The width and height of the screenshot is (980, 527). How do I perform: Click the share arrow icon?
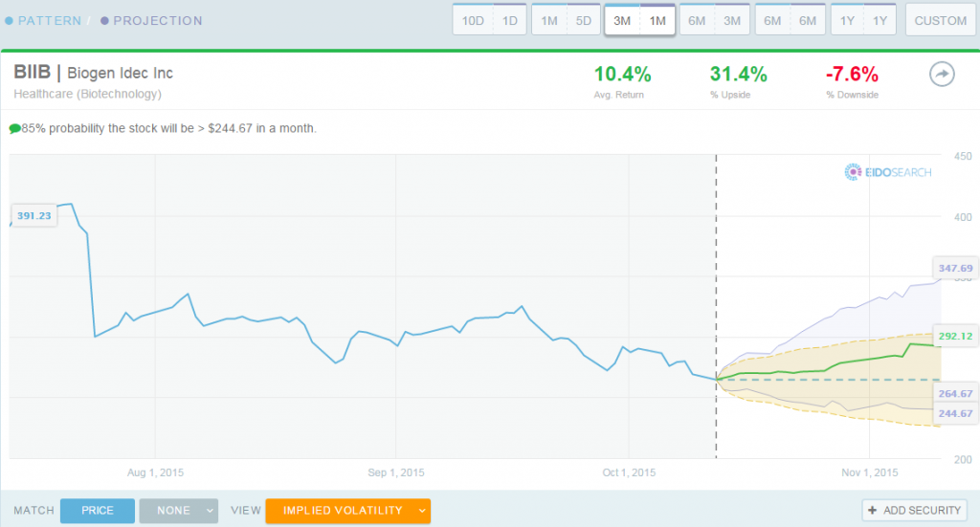942,75
